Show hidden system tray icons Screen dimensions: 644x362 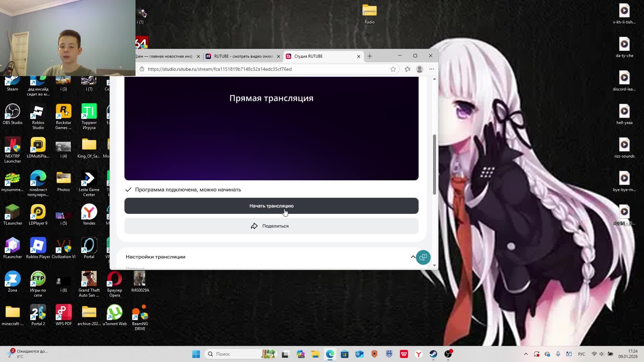526,354
